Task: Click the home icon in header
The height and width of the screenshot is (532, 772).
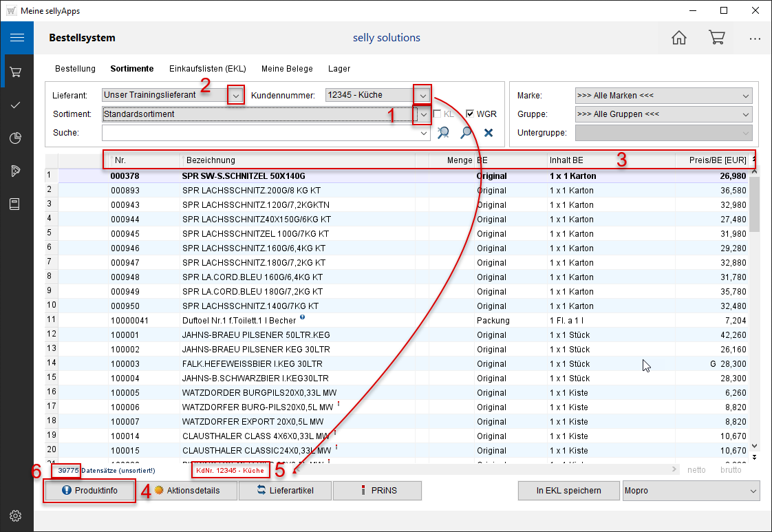Action: click(x=679, y=38)
